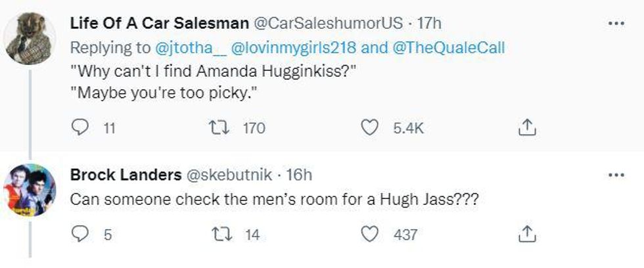Click the 17h timestamp on first tweet
The width and height of the screenshot is (644, 268).
coord(430,24)
